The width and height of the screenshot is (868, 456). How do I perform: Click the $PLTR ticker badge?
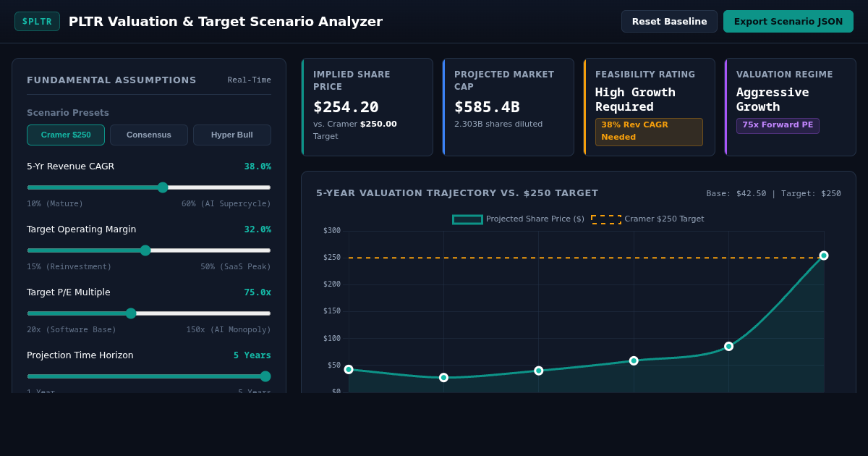(37, 22)
